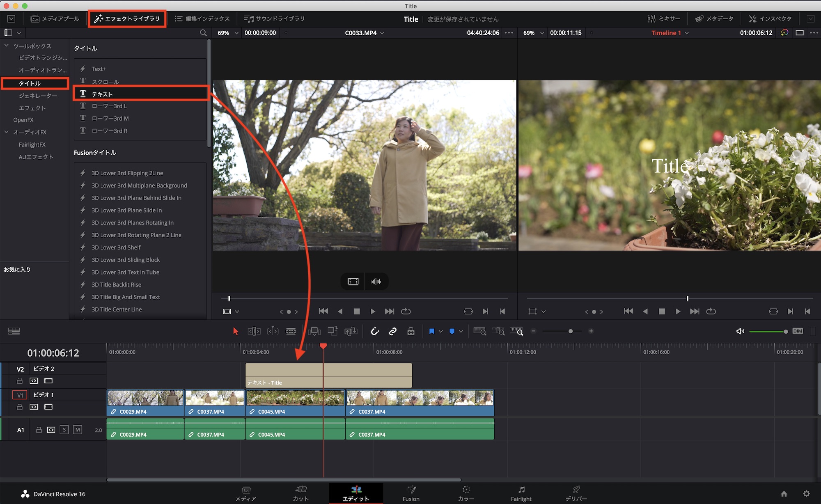The width and height of the screenshot is (821, 504).
Task: Select ジェネレーター in the toolbox list
Action: 38,96
